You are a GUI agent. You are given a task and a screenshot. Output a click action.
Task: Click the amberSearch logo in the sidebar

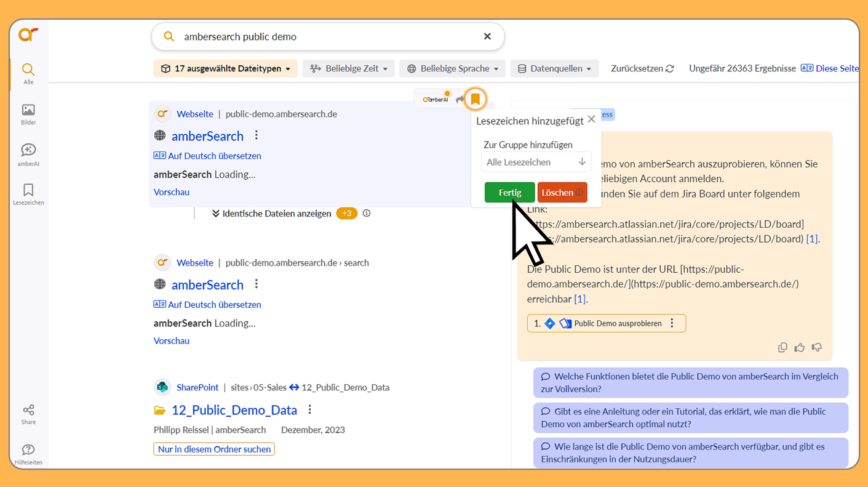28,34
